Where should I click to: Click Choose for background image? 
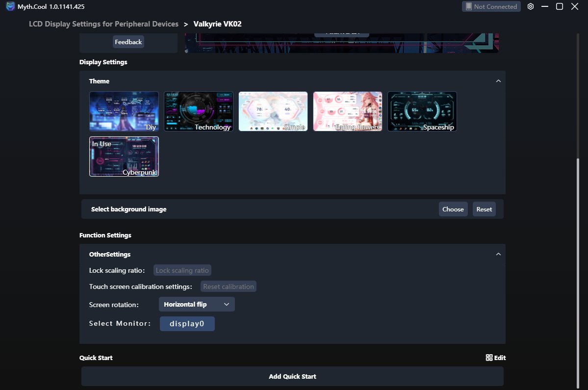click(453, 209)
